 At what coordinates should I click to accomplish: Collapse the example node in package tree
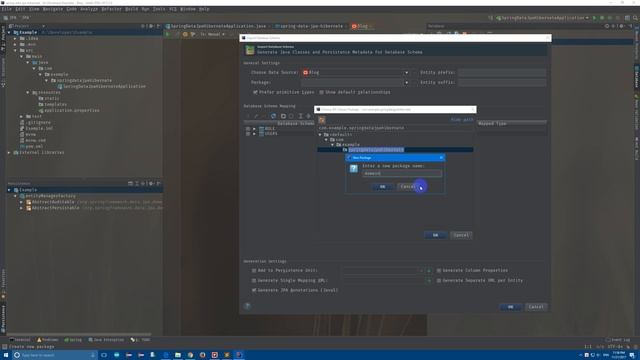(333, 144)
